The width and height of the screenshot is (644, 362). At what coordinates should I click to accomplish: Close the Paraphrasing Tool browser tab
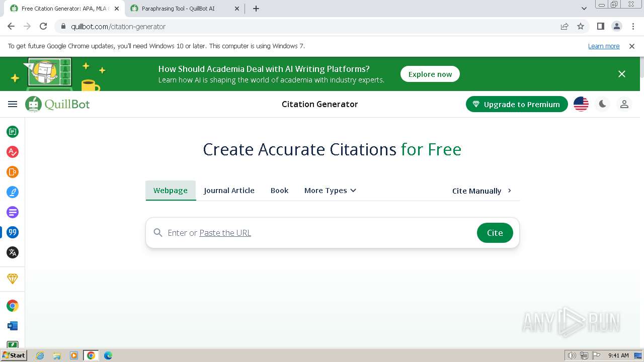[x=237, y=9]
